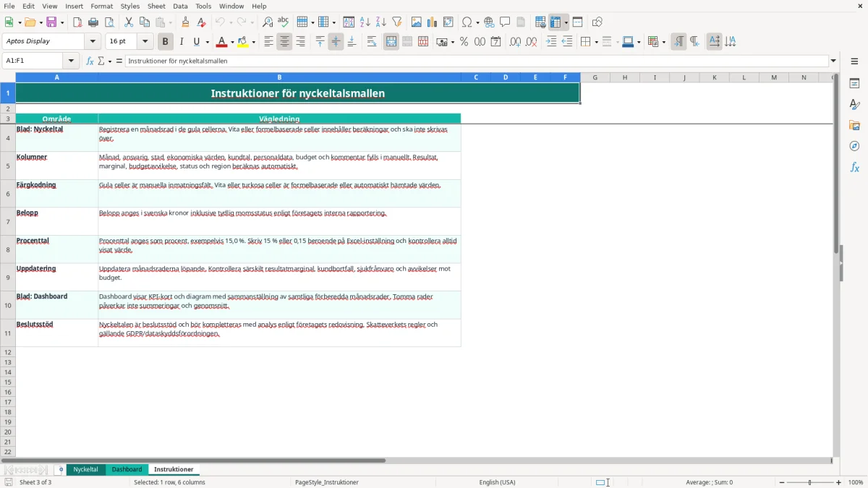Click the Zoom In plus button
This screenshot has width=868, height=488.
(839, 482)
